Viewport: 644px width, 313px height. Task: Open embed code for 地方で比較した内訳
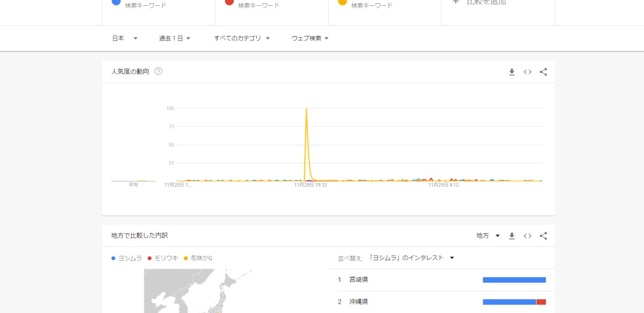[x=527, y=236]
